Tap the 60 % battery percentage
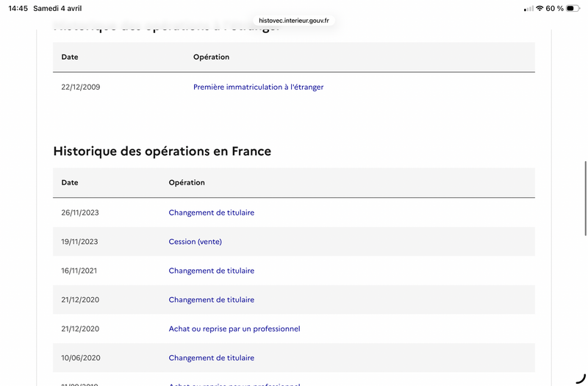The width and height of the screenshot is (588, 386). 554,8
